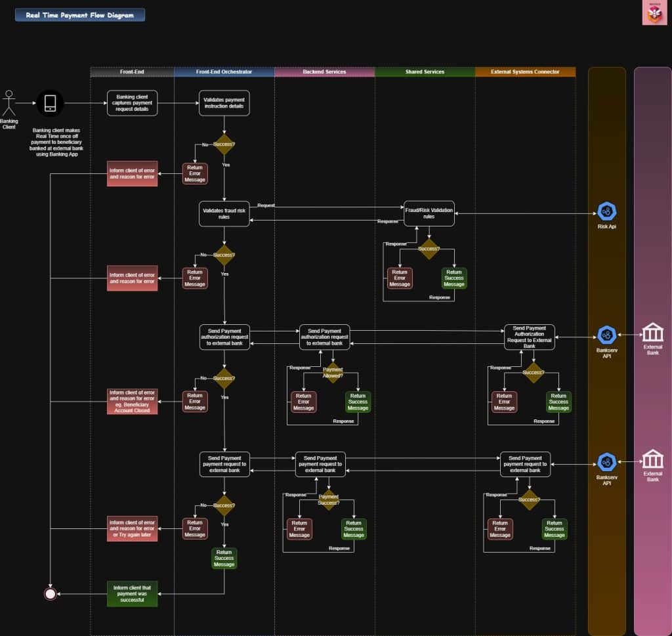
Task: Select the Risk Api hexagon icon
Action: [606, 211]
